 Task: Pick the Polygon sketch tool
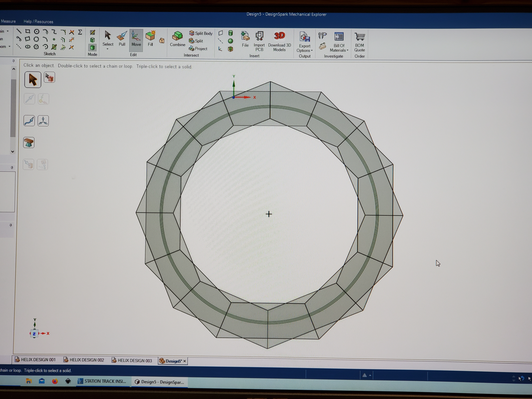36,47
